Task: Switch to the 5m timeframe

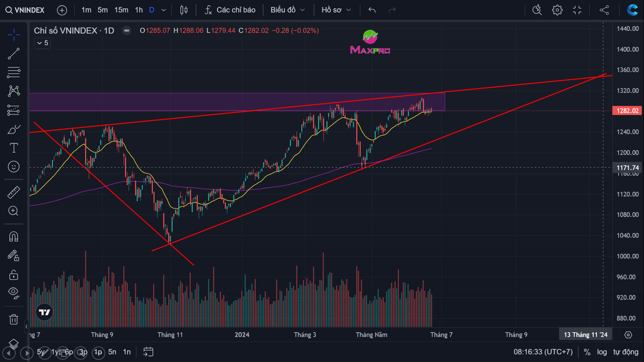Action: [x=103, y=10]
